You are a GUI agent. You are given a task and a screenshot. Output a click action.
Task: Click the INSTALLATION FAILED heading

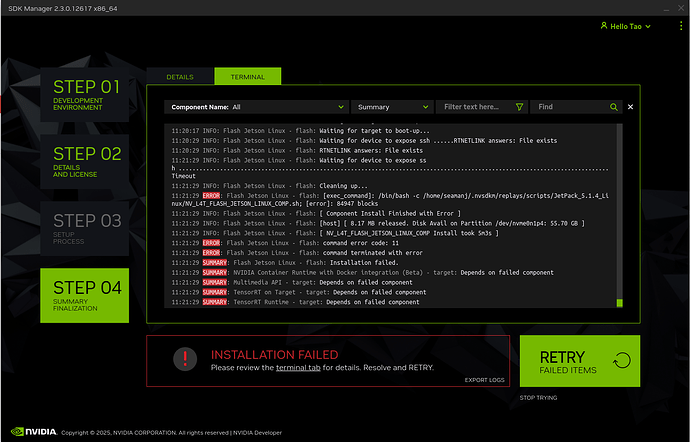tap(275, 355)
